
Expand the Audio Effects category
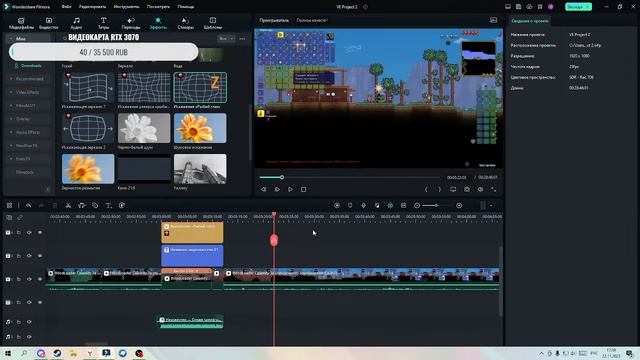pyautogui.click(x=11, y=132)
